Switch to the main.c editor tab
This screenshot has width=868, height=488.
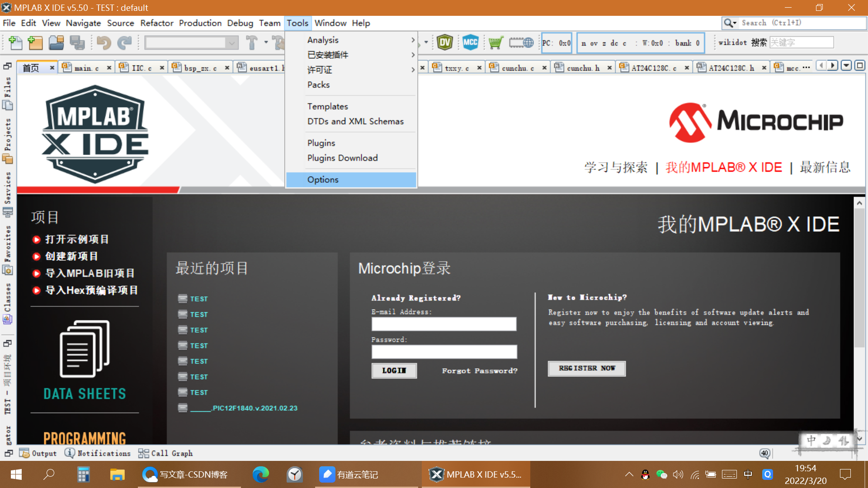86,67
